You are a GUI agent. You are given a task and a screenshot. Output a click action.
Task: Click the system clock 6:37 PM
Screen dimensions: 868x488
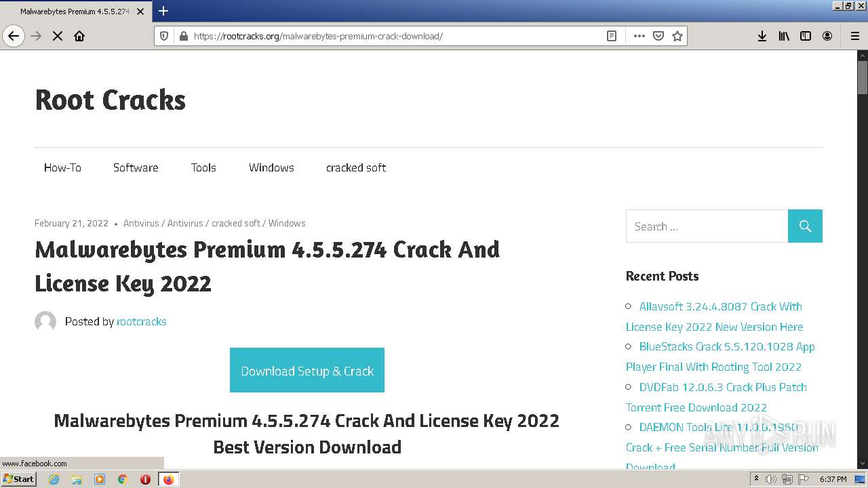(x=833, y=479)
